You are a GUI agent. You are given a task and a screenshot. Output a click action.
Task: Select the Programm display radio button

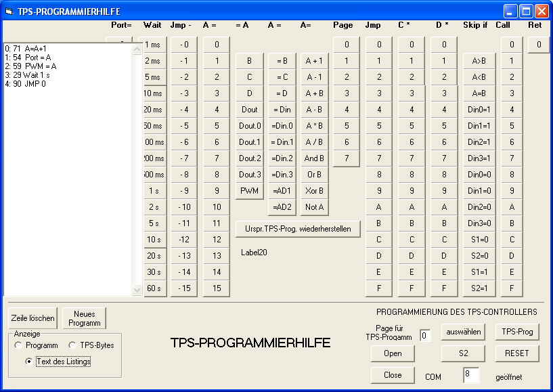(18, 345)
